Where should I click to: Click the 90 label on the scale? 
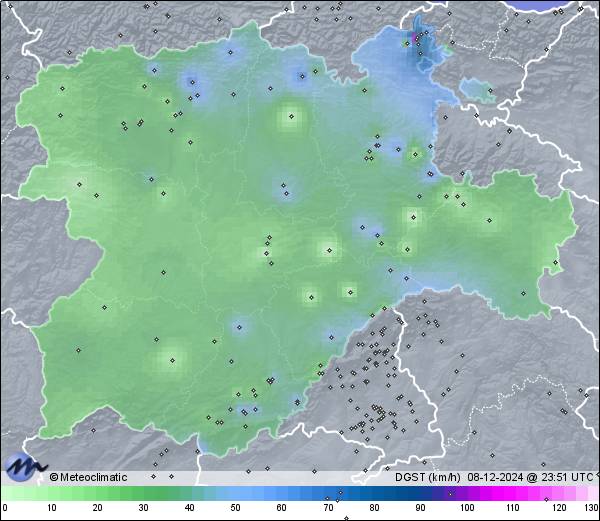tap(420, 508)
